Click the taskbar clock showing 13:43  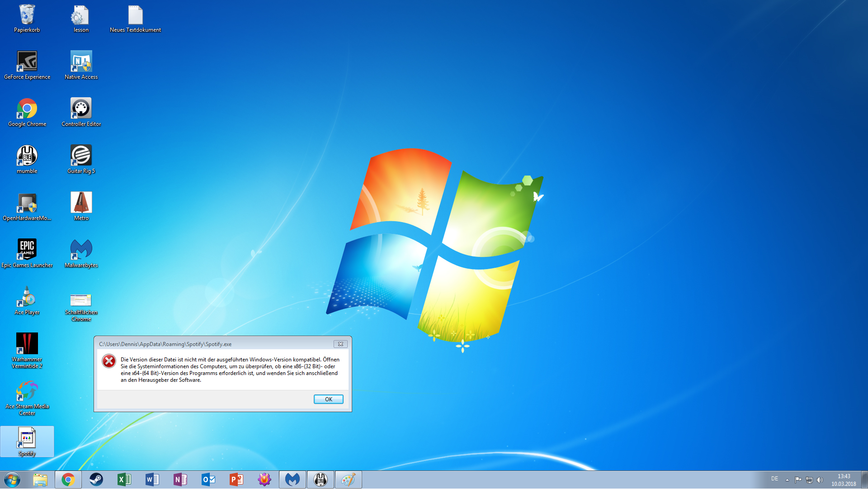(844, 480)
